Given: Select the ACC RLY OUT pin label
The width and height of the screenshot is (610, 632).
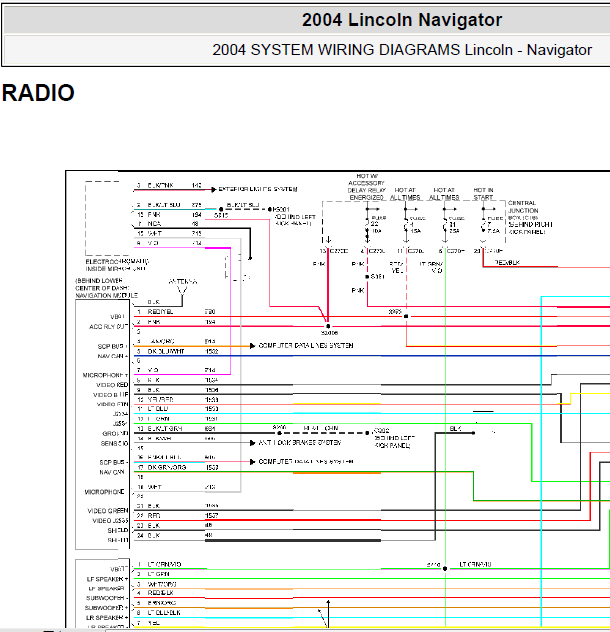Looking at the screenshot, I should 108,326.
